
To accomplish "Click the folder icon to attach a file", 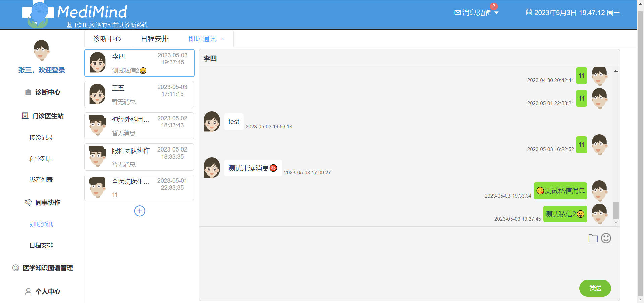I will pos(593,238).
